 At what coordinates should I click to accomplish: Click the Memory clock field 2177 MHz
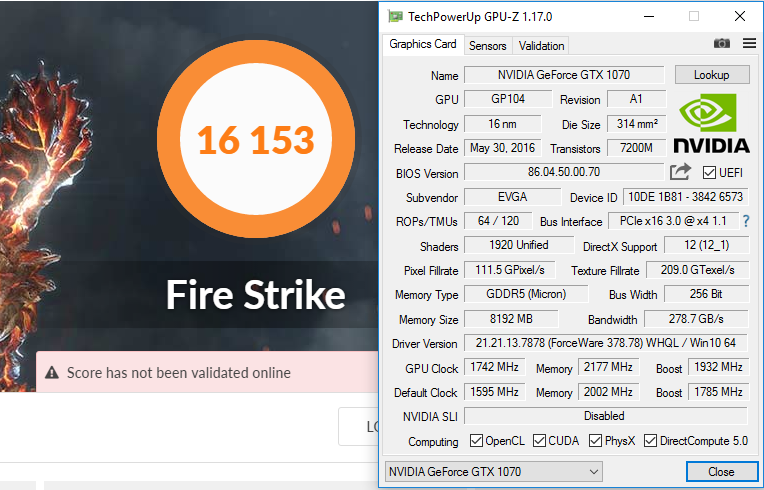609,367
